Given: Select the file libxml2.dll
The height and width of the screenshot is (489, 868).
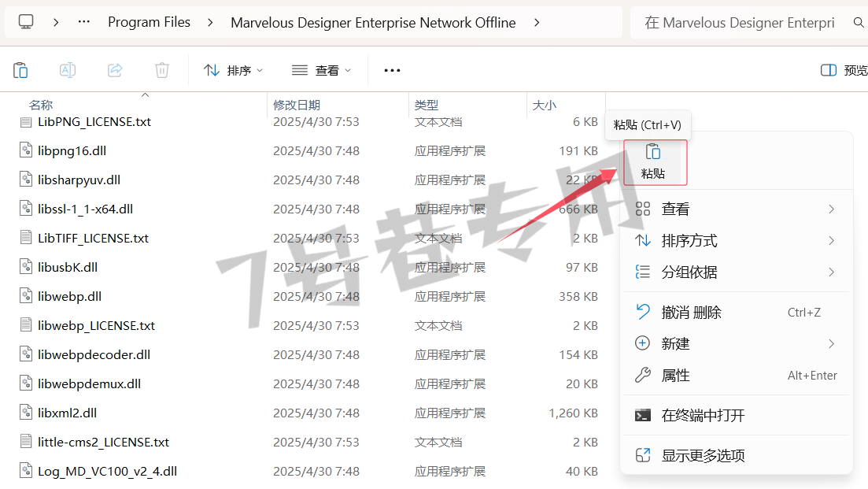Looking at the screenshot, I should point(67,413).
